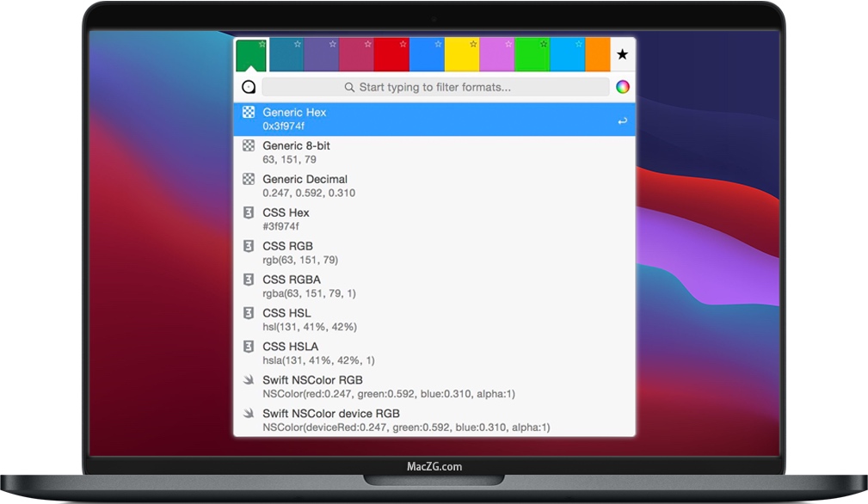Toggle favorite star on the red swatch
868x504 pixels.
tap(403, 44)
